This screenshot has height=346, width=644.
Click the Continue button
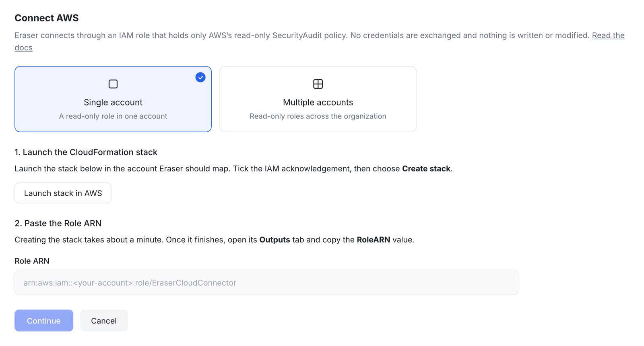click(x=44, y=321)
